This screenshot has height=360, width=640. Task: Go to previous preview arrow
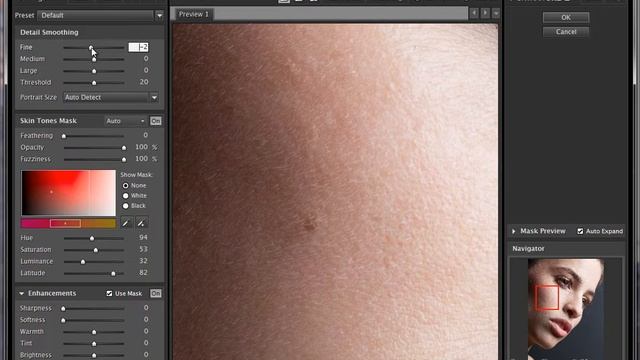474,13
